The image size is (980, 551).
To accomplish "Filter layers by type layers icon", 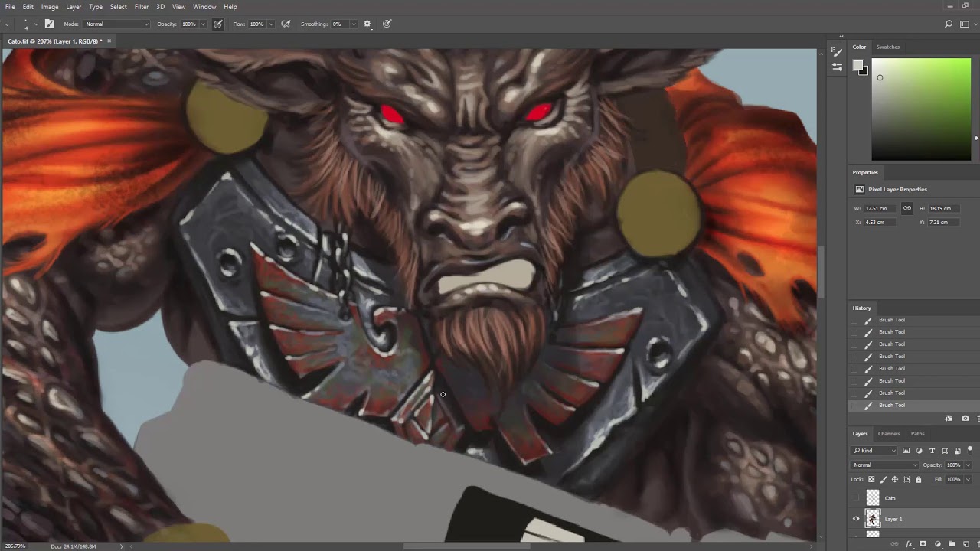I will coord(932,451).
